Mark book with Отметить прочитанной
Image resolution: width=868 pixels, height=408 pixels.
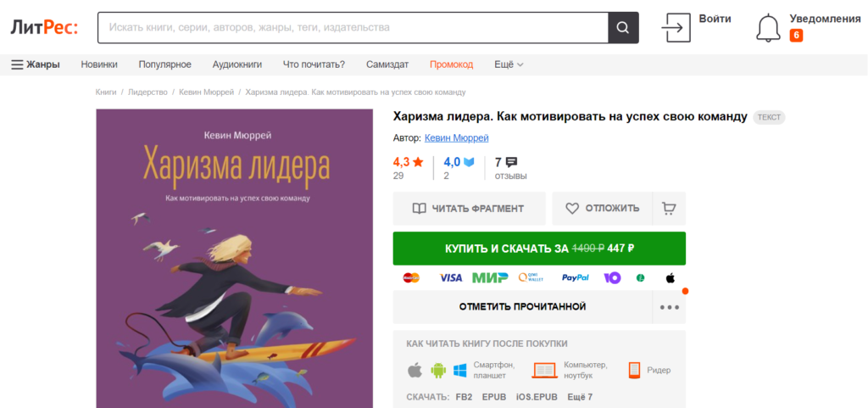coord(522,307)
